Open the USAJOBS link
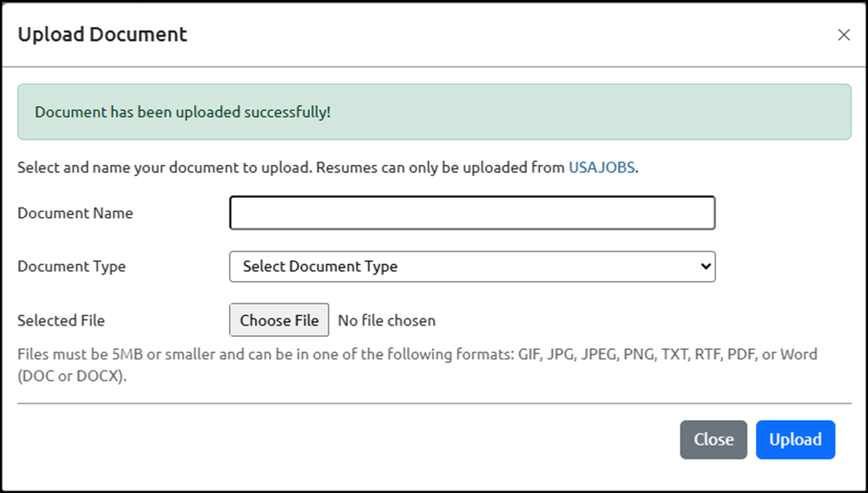868x493 pixels. click(602, 168)
